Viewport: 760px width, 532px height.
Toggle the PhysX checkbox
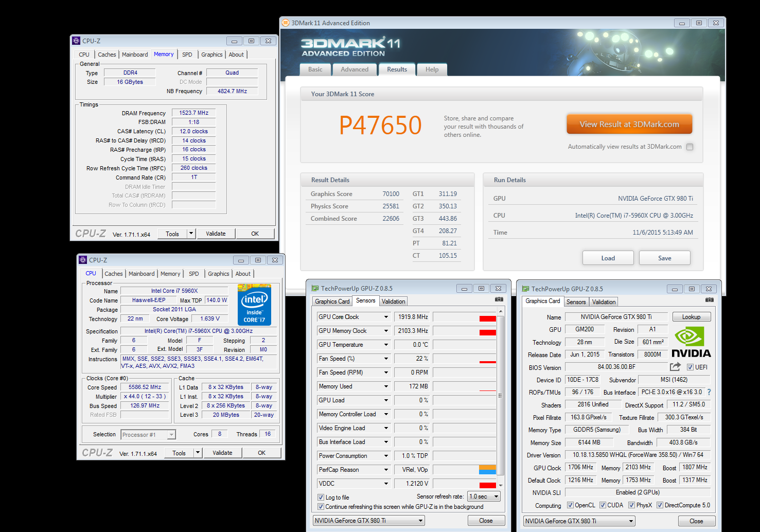pyautogui.click(x=631, y=505)
